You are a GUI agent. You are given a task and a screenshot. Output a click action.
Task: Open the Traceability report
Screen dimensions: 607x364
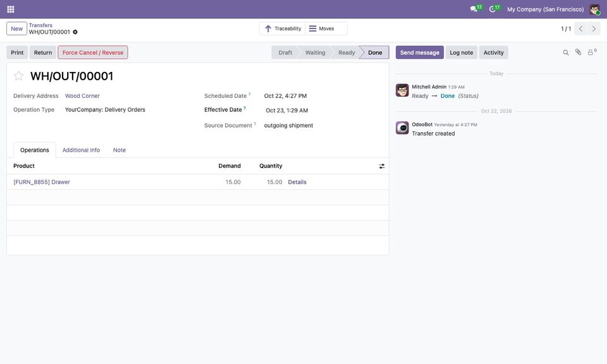[283, 28]
